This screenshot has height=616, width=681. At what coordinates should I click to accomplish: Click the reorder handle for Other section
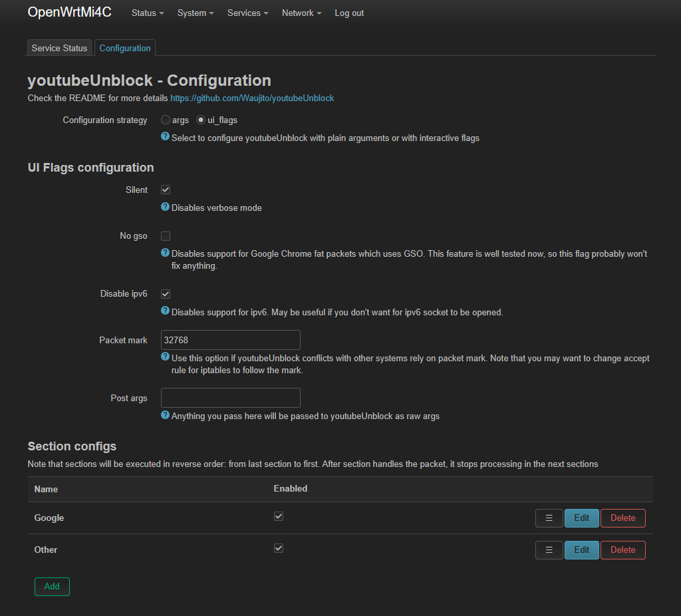pyautogui.click(x=549, y=550)
